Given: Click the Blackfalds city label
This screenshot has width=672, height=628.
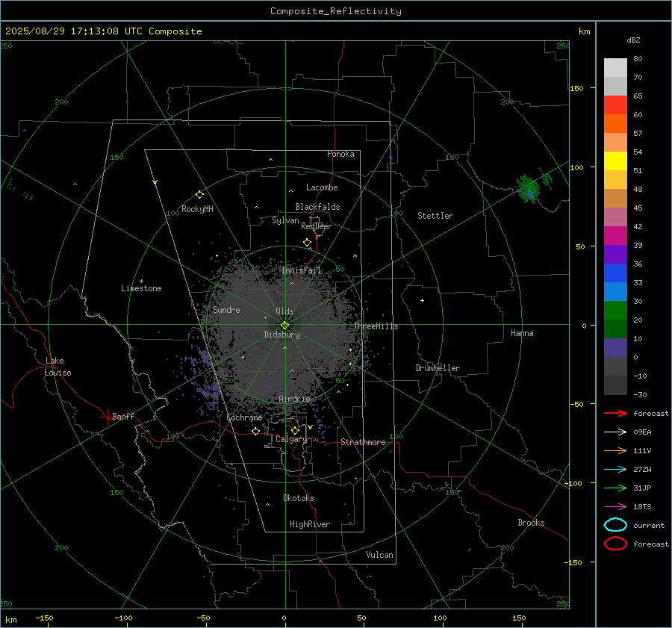Looking at the screenshot, I should [x=317, y=207].
